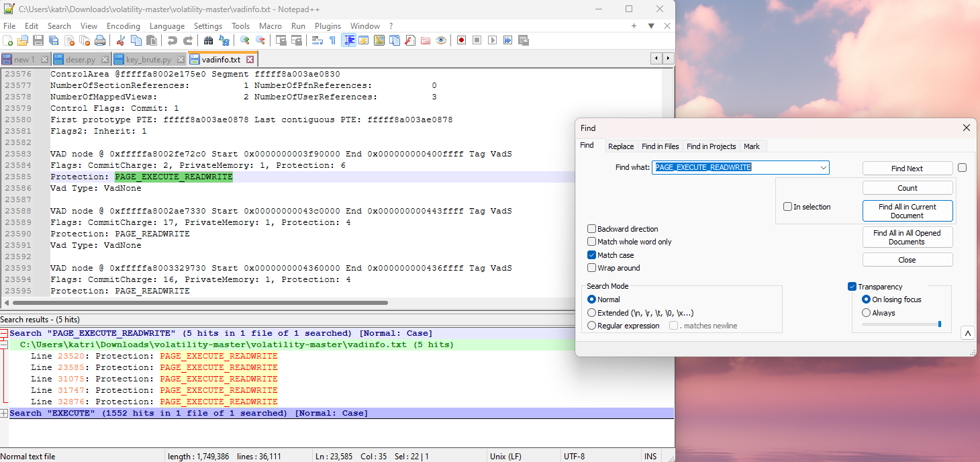Zoom in using the magnifier icon
This screenshot has width=980, height=462.
click(244, 40)
